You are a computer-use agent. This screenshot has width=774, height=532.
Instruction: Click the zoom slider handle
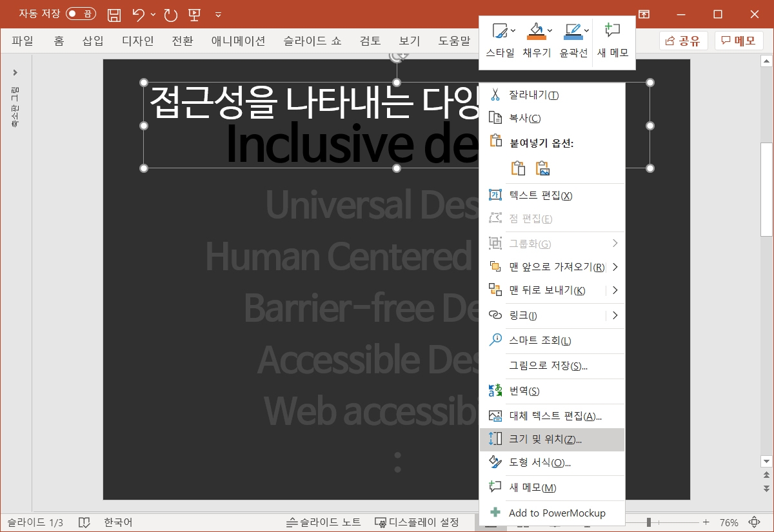(649, 522)
